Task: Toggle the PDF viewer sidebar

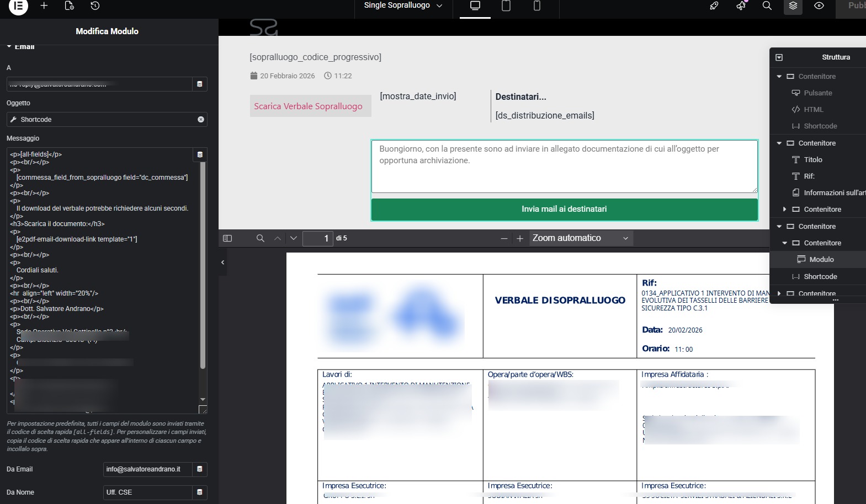Action: coord(227,238)
